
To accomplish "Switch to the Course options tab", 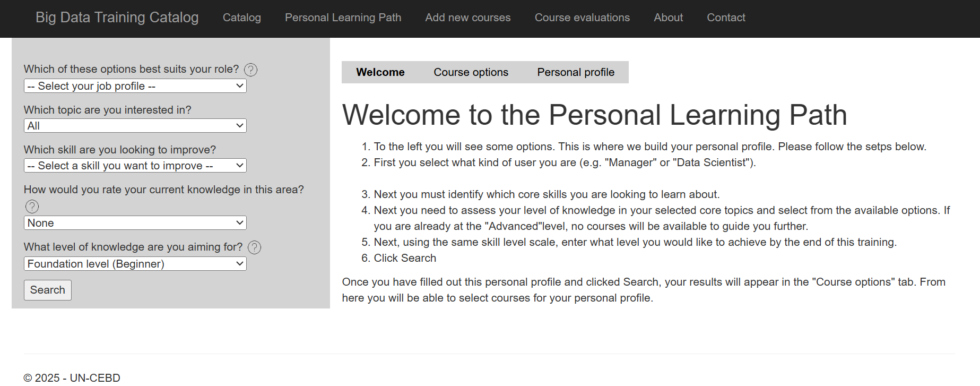I will coord(471,72).
